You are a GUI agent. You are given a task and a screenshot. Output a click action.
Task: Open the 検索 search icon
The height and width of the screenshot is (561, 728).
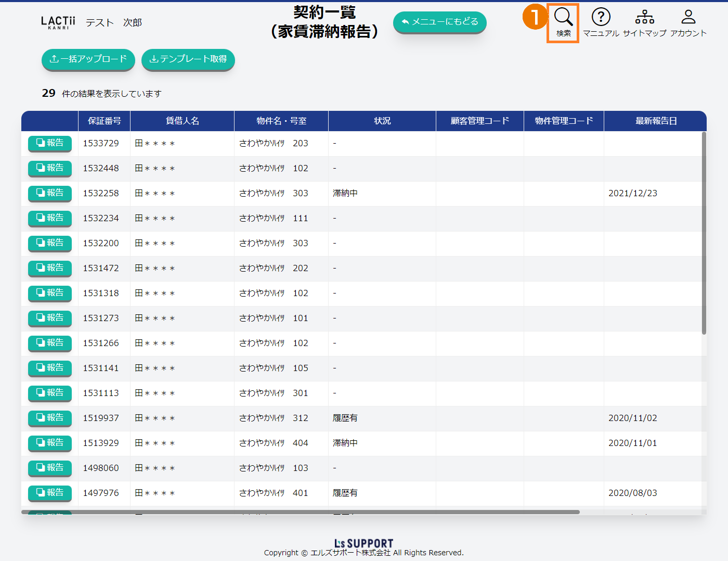point(563,22)
